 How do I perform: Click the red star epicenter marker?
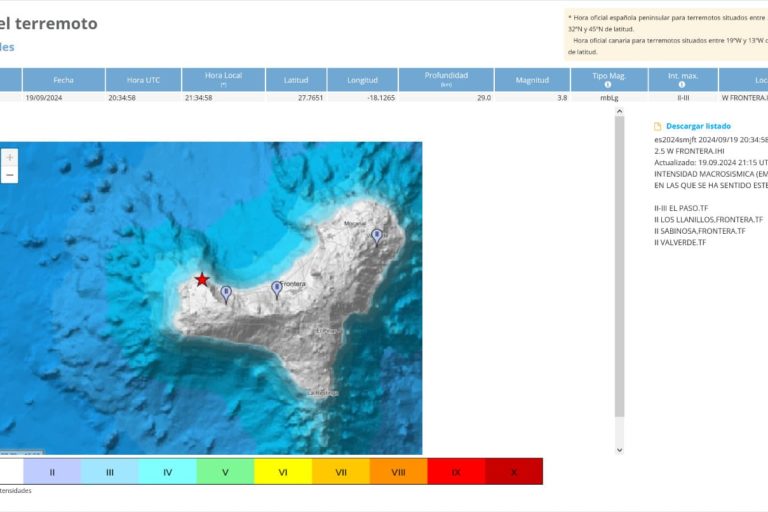[202, 280]
